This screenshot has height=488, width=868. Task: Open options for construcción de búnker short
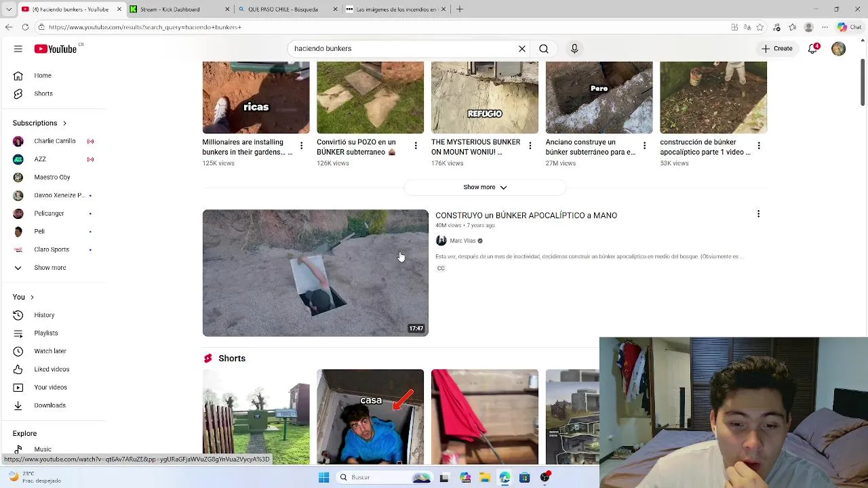click(759, 146)
